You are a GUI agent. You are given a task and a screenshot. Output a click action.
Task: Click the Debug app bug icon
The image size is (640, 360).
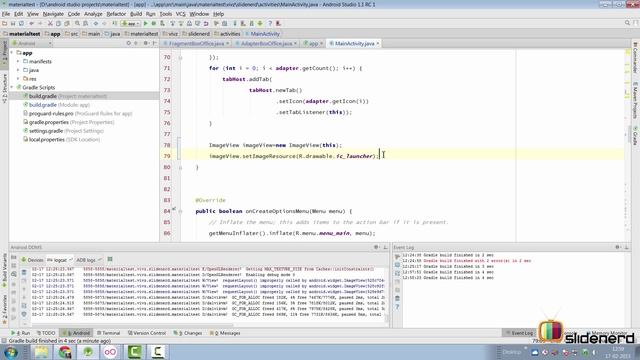click(154, 24)
